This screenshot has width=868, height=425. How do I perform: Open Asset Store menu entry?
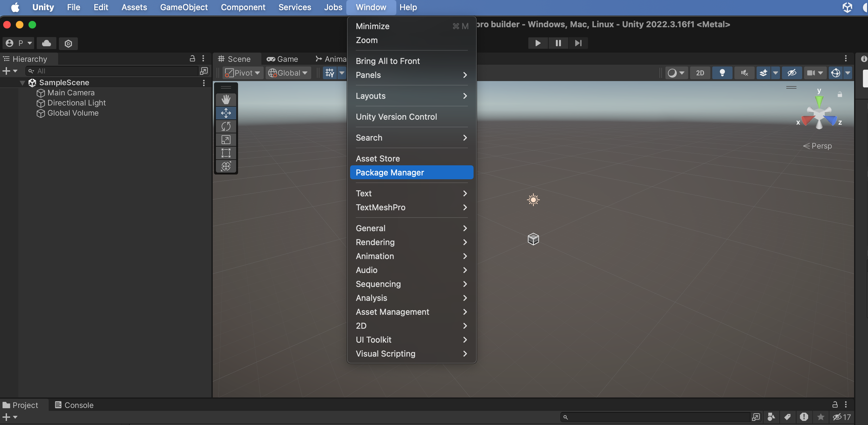(377, 158)
